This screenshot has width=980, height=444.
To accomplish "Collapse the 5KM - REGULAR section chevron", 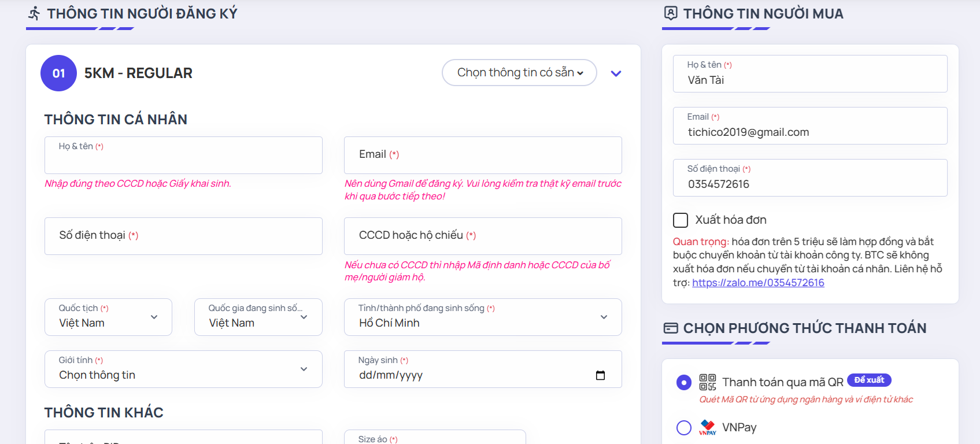I will pos(616,73).
